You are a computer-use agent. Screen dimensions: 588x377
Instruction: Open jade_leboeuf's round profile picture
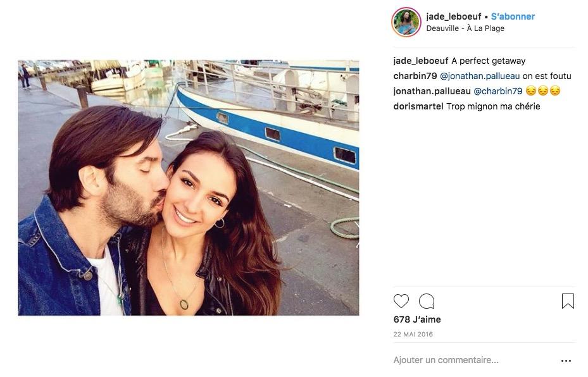[406, 22]
